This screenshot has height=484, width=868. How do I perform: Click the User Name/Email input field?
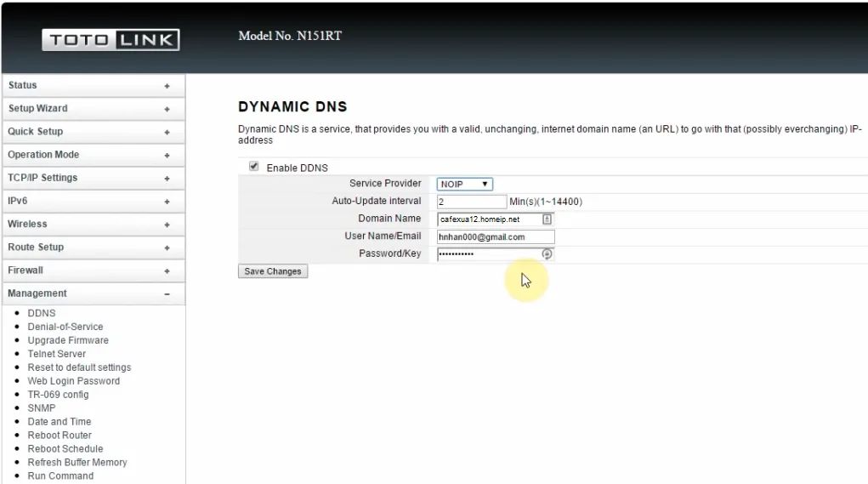point(496,237)
